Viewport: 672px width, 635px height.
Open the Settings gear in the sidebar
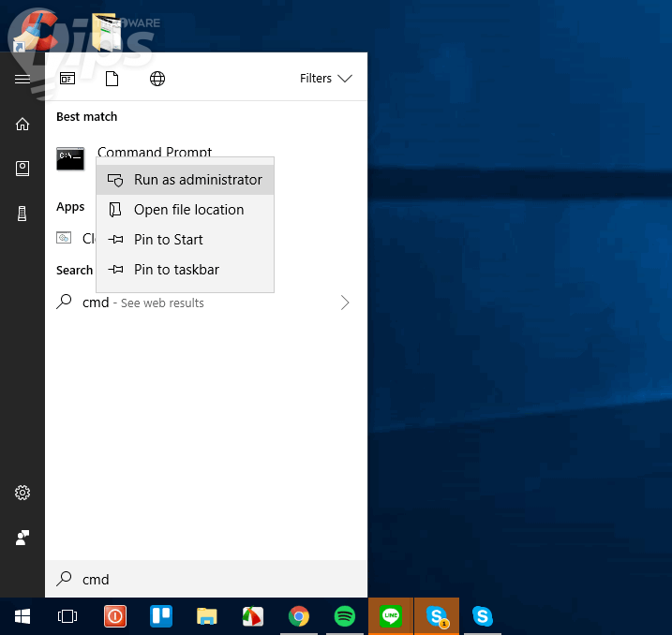click(22, 493)
